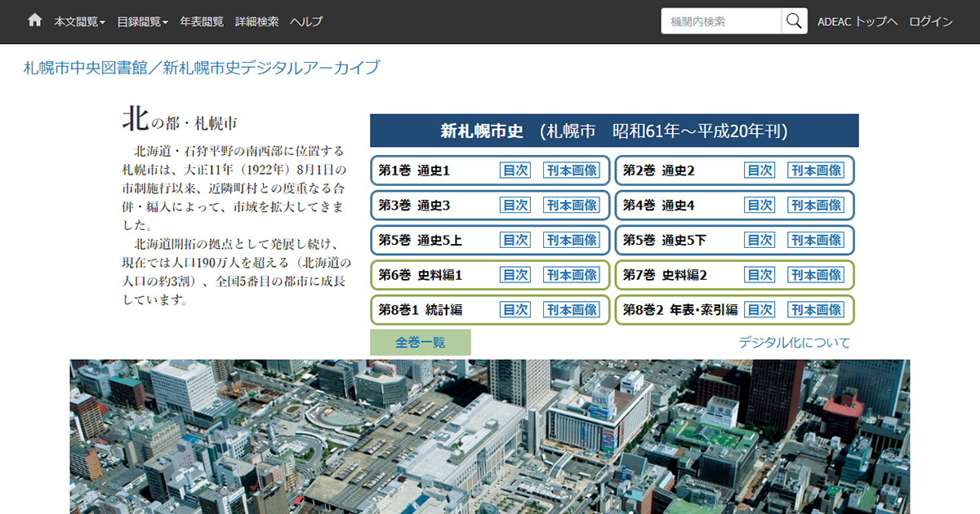View 刊本画像 for 第7巻 史料編2
Viewport: 980px width, 514px height.
point(816,275)
